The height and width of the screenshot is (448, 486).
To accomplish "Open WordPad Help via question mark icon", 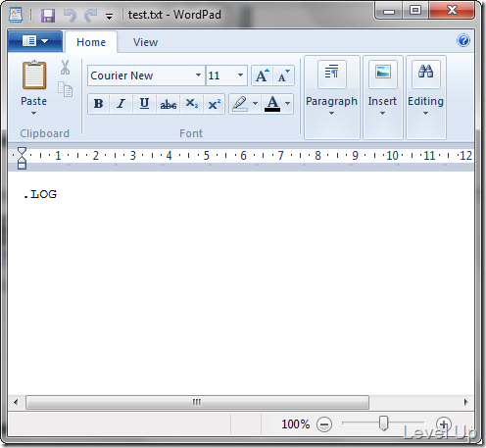I will (x=463, y=40).
